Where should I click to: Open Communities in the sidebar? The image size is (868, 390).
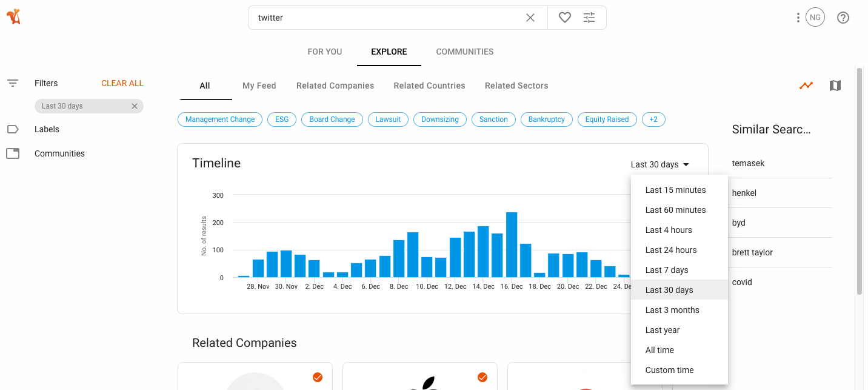tap(59, 153)
